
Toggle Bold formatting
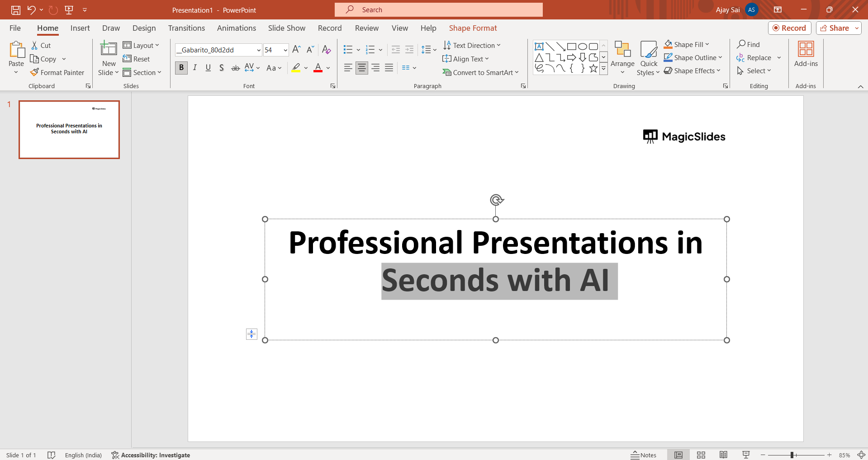coord(181,68)
